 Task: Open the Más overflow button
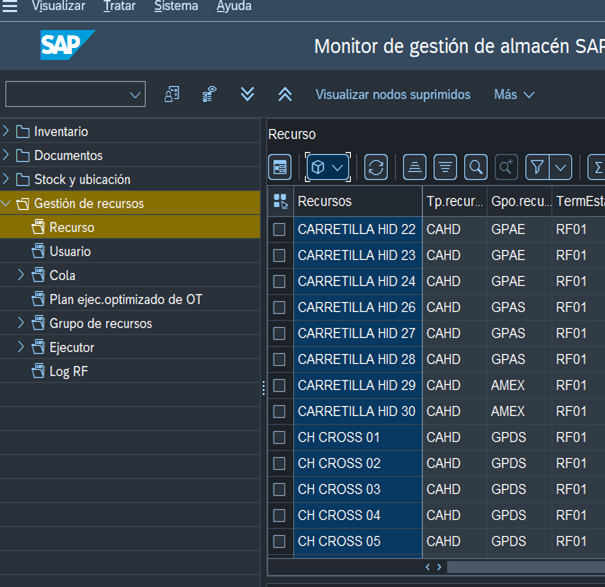(514, 94)
